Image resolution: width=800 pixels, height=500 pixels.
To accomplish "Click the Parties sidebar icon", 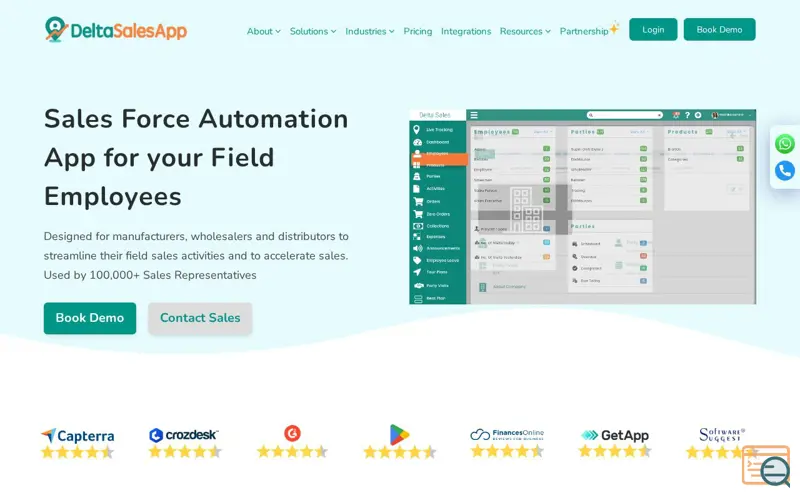I will click(x=417, y=176).
